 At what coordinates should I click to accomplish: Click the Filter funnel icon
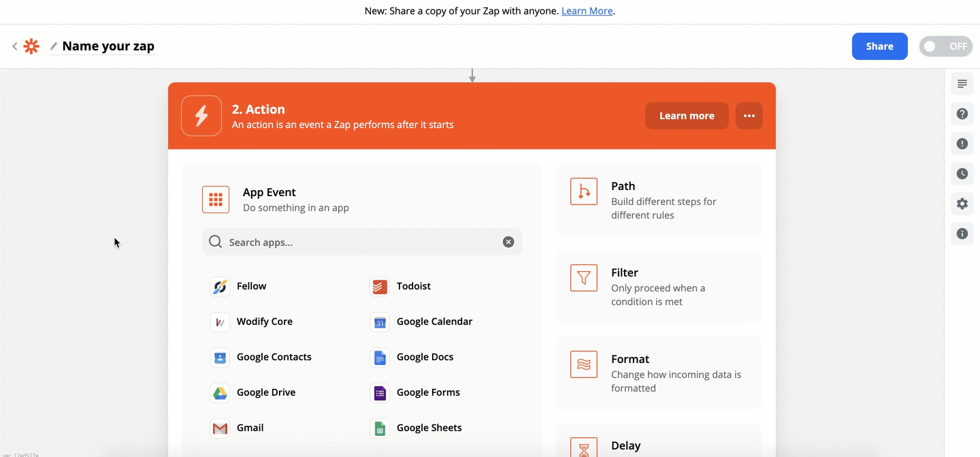coord(584,278)
